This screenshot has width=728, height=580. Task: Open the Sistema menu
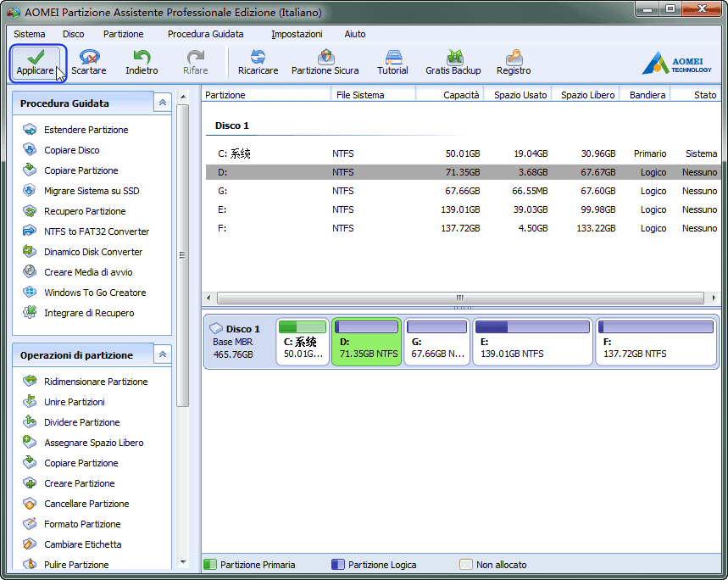(x=30, y=34)
